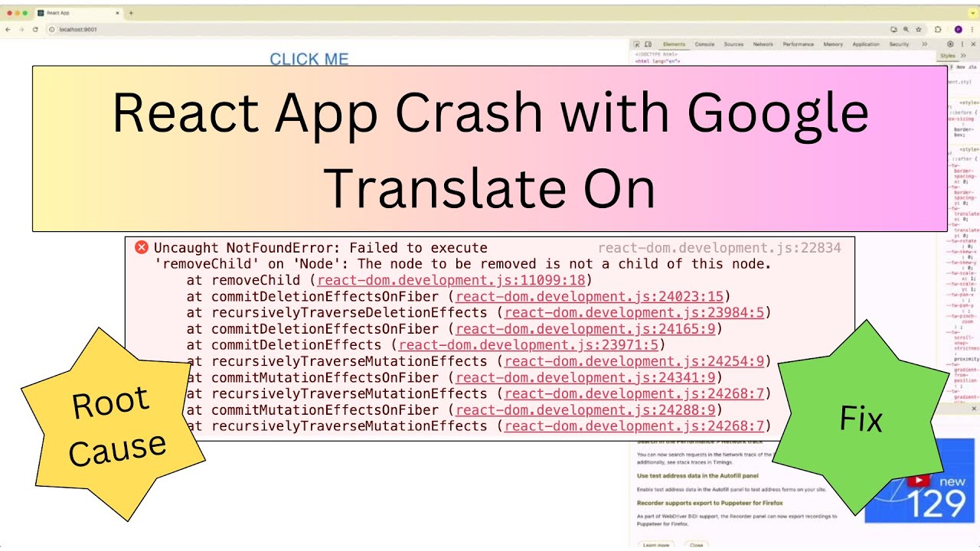Click the zoom magnifier icon in address bar
The image size is (980, 551).
[x=906, y=29]
